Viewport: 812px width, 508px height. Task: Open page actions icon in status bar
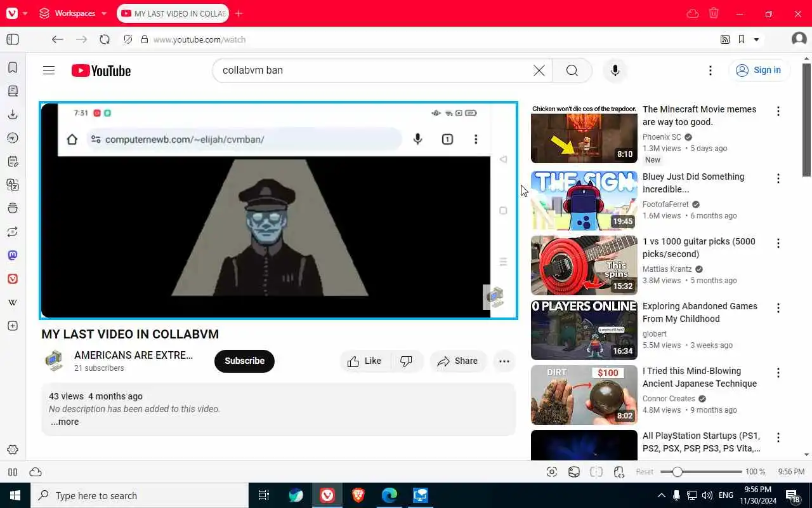pyautogui.click(x=619, y=472)
